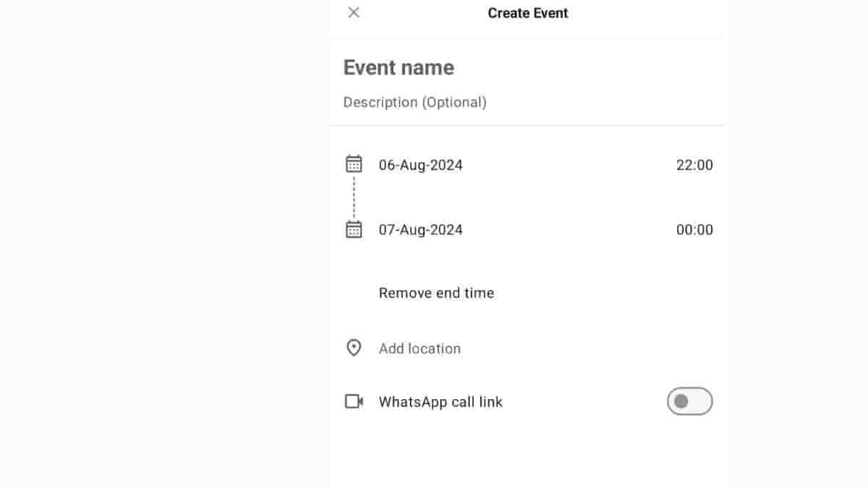Focus the Description (Optional) field
The image size is (868, 488).
[x=414, y=103]
